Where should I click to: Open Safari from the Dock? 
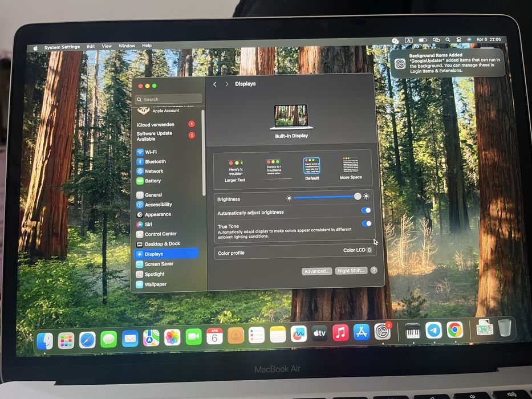coord(88,340)
